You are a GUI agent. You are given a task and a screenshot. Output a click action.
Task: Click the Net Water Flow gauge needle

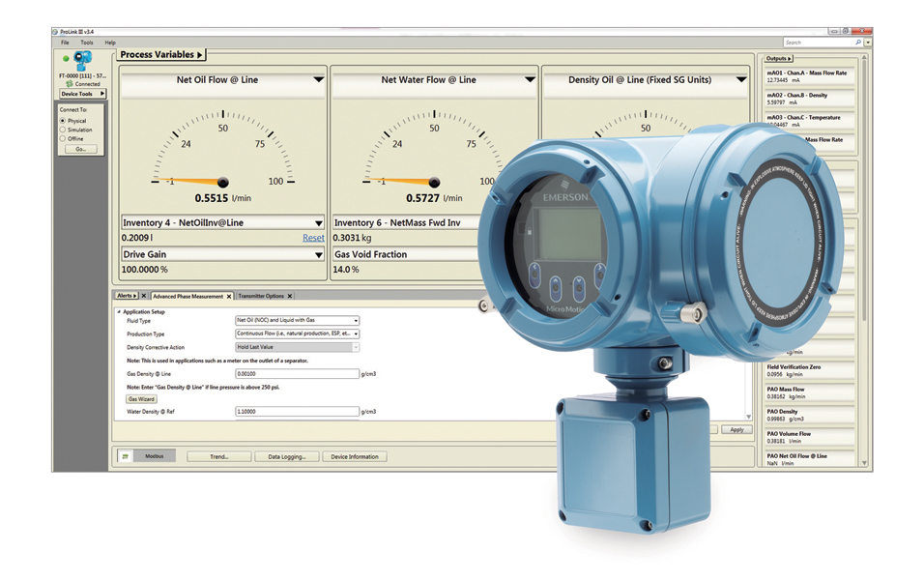point(403,182)
